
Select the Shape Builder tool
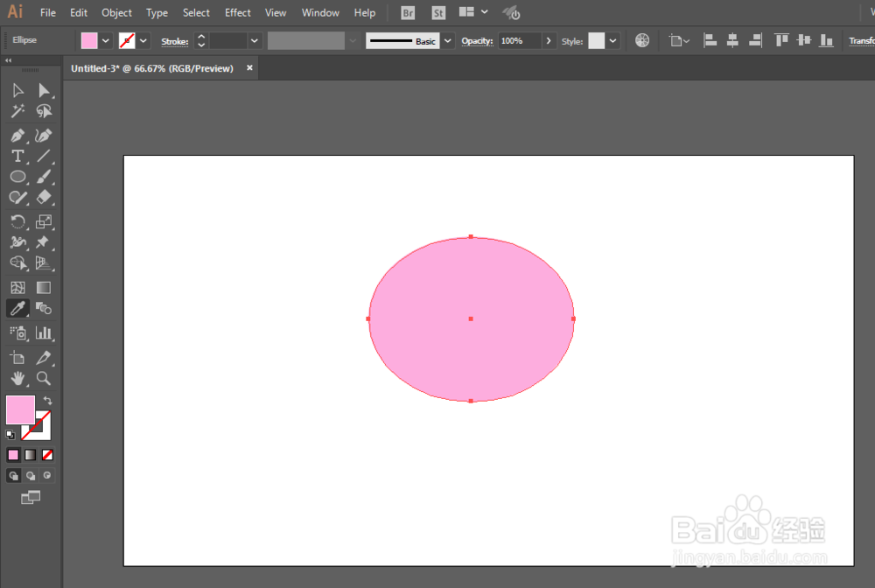[17, 262]
